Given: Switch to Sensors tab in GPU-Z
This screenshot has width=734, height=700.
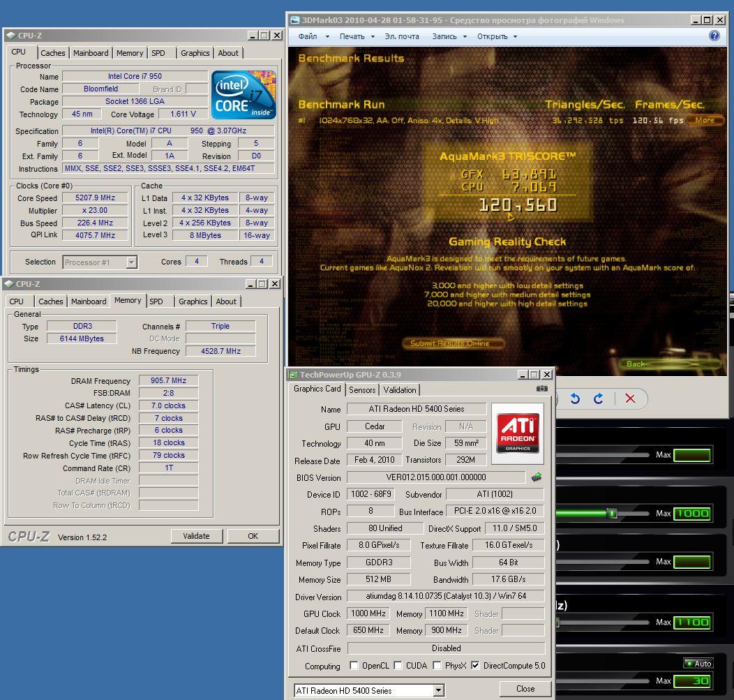Looking at the screenshot, I should pyautogui.click(x=362, y=389).
